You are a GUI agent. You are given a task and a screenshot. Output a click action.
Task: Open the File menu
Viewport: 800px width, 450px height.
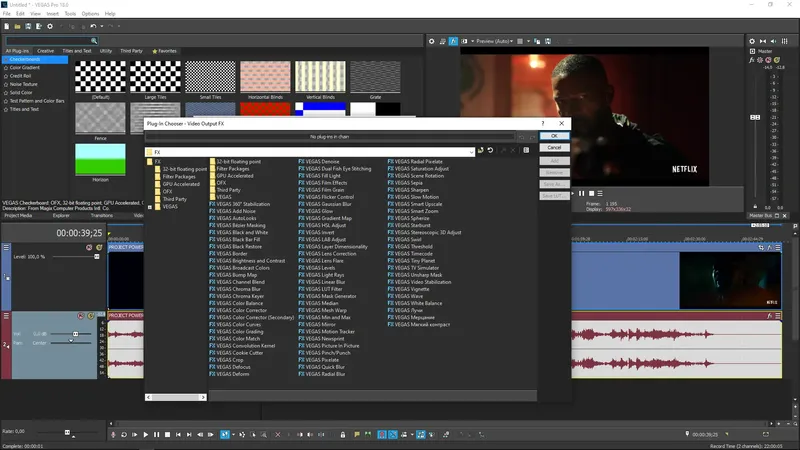pyautogui.click(x=7, y=14)
